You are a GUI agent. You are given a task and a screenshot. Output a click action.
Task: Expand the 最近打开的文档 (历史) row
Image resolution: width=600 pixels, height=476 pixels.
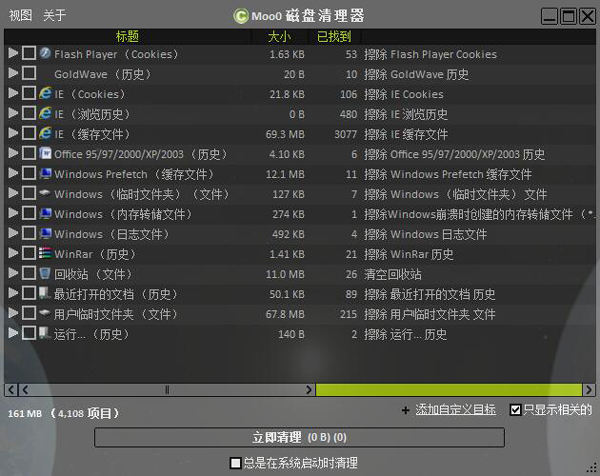click(x=13, y=293)
